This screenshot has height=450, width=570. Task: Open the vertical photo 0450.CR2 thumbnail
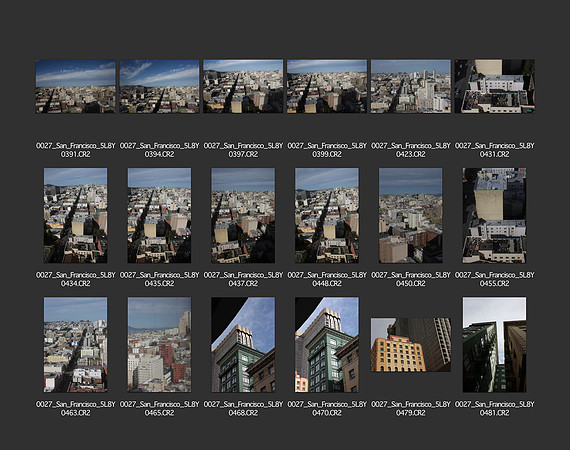tap(410, 216)
